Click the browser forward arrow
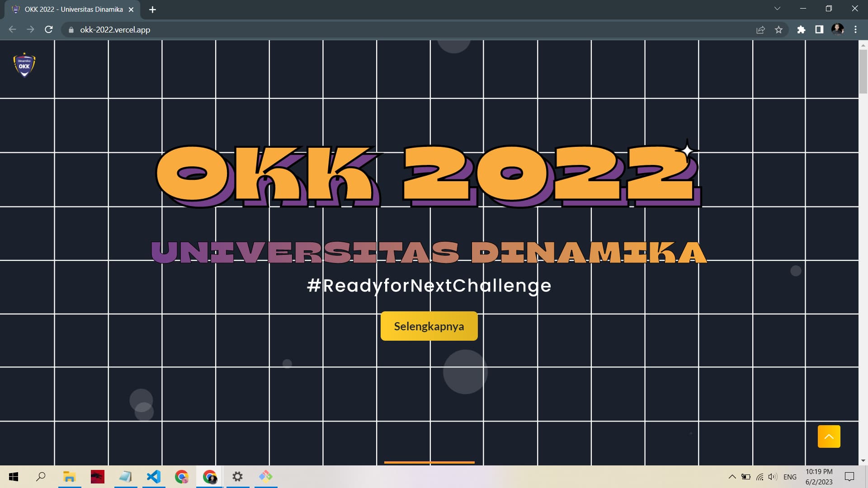Screen dimensions: 868x488 click(30, 29)
